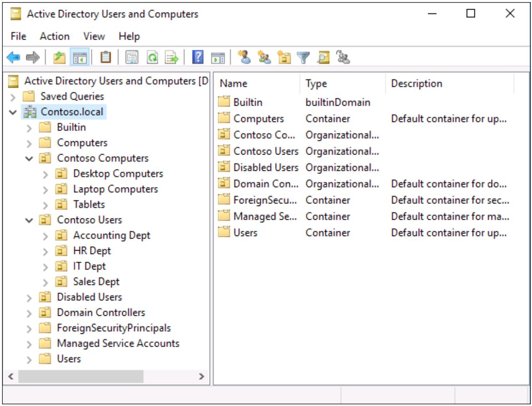Select Disabled Users in the tree
This screenshot has width=532, height=406.
[x=89, y=297]
